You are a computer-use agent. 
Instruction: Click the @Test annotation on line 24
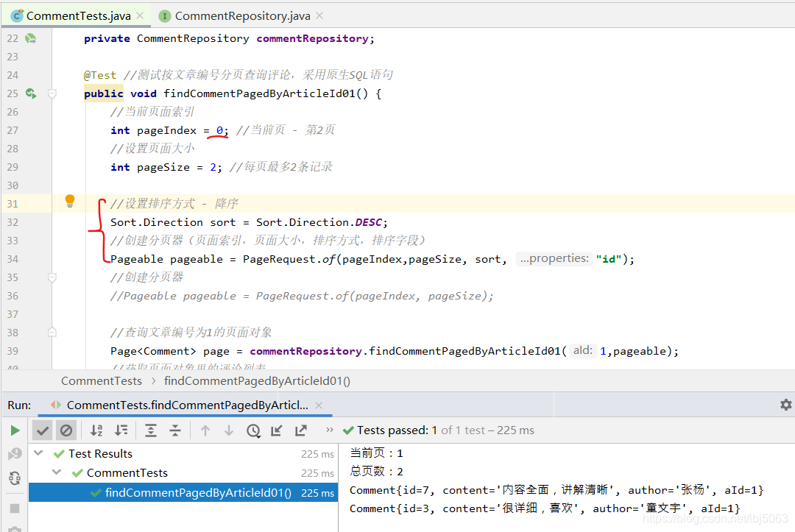tap(100, 75)
